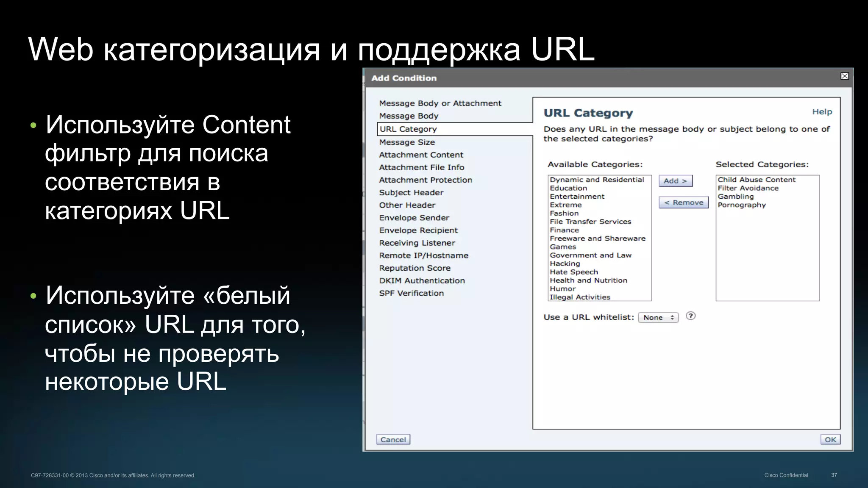868x488 pixels.
Task: Select Illegal Activities category
Action: [599, 297]
